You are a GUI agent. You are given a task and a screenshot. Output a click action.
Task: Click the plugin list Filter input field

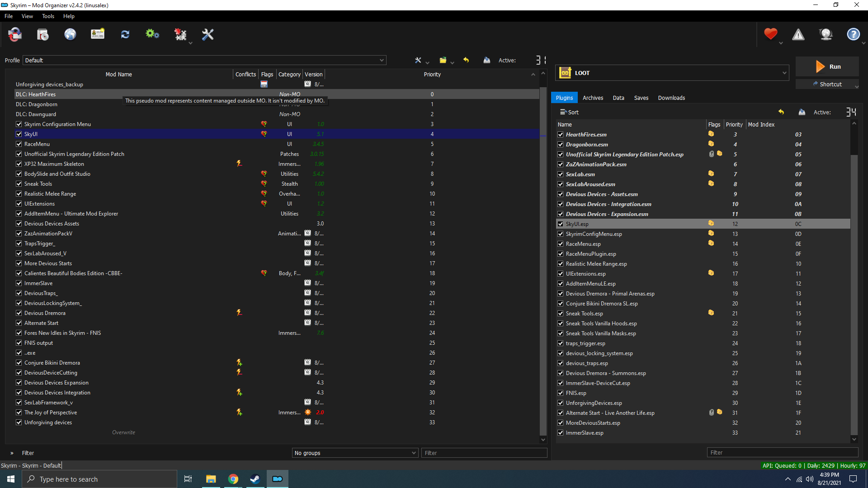[783, 452]
